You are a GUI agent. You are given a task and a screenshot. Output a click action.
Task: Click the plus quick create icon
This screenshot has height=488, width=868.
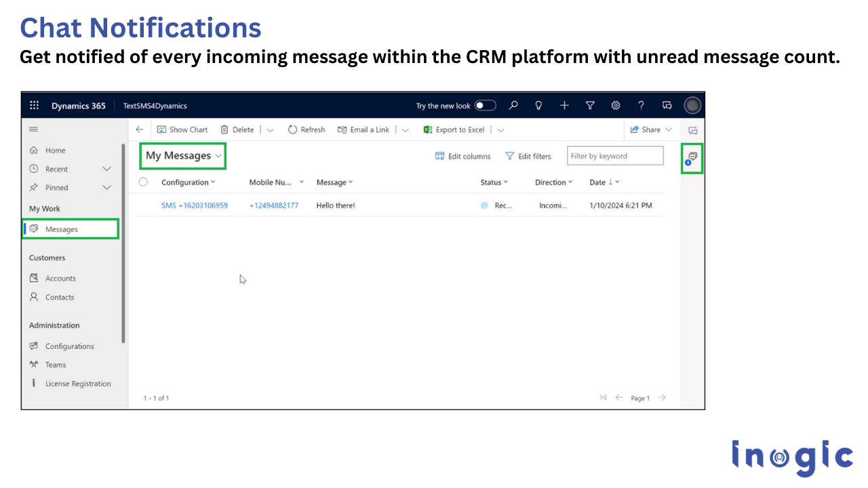564,105
